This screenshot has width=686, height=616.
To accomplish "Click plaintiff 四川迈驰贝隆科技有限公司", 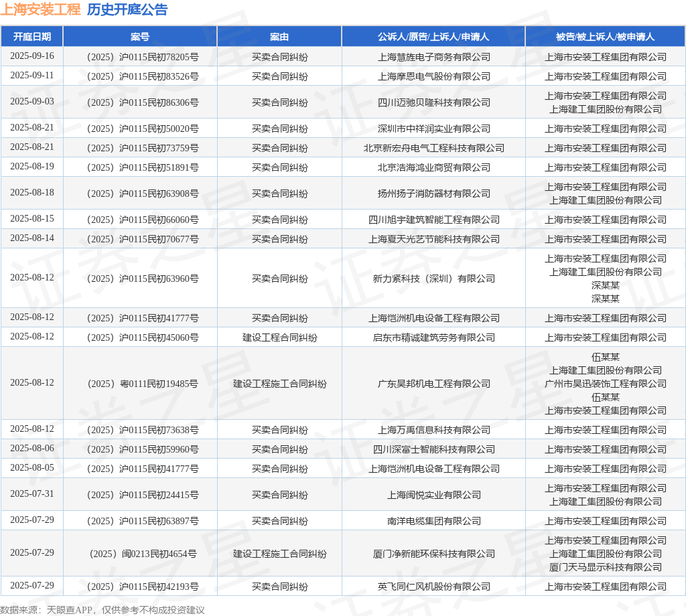I will pyautogui.click(x=433, y=102).
